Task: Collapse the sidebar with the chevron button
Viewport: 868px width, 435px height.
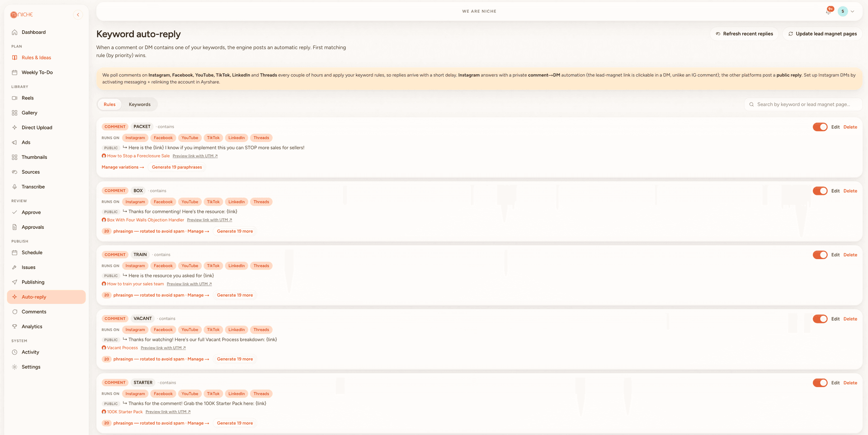Action: pos(78,15)
